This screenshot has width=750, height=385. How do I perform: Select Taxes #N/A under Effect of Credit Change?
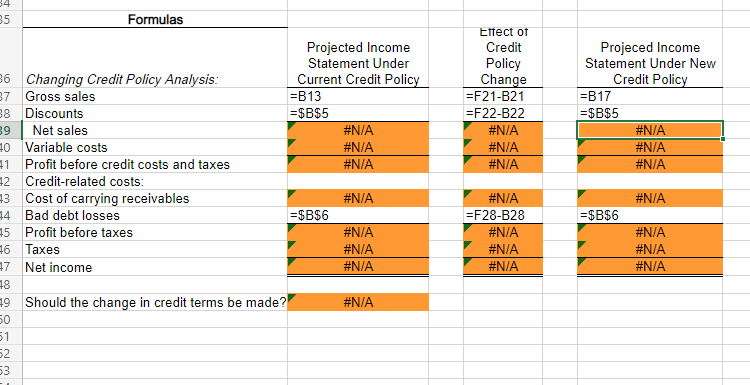point(503,249)
